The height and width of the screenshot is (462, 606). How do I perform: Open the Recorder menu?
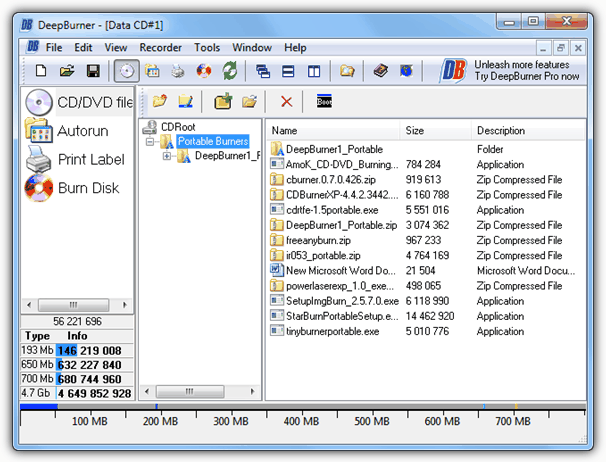tap(160, 47)
